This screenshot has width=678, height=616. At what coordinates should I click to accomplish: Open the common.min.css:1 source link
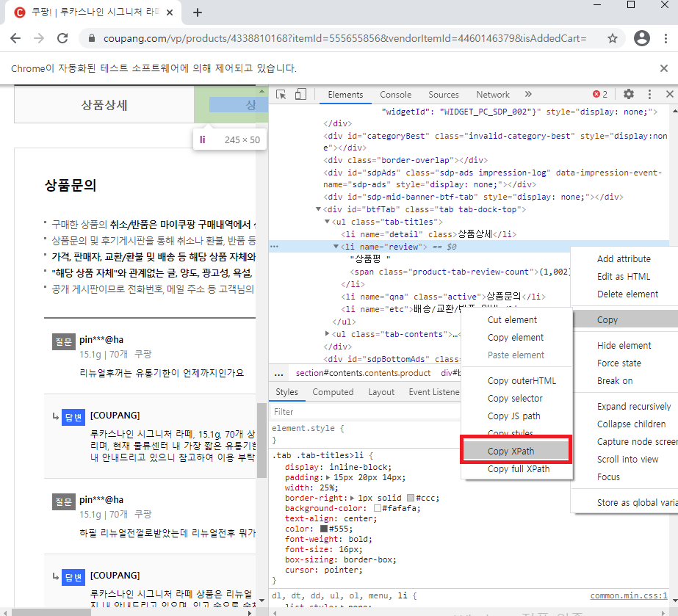(x=629, y=595)
